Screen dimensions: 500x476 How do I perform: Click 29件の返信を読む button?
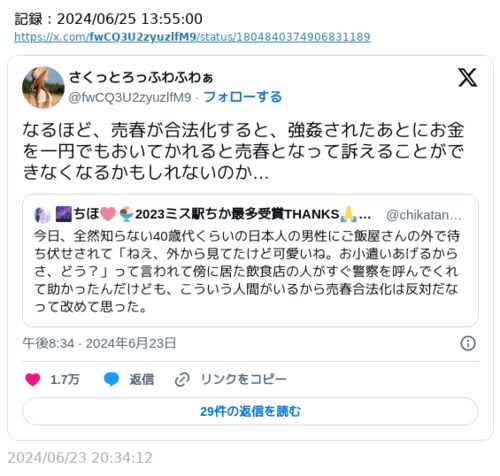pyautogui.click(x=250, y=411)
